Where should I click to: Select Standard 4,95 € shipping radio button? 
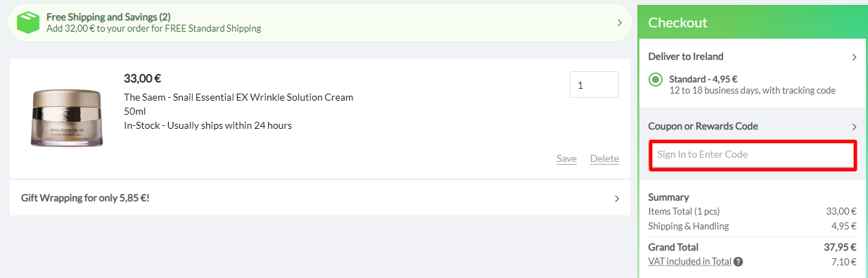pyautogui.click(x=656, y=80)
